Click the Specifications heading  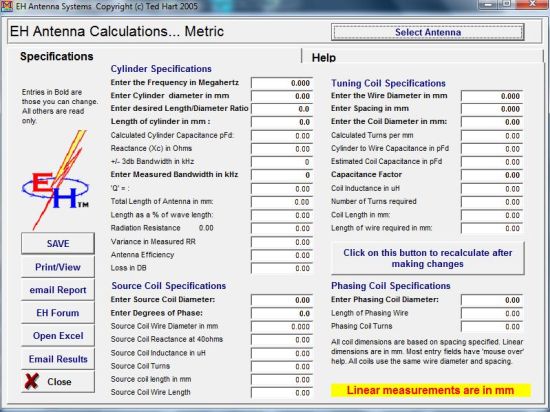[x=56, y=56]
